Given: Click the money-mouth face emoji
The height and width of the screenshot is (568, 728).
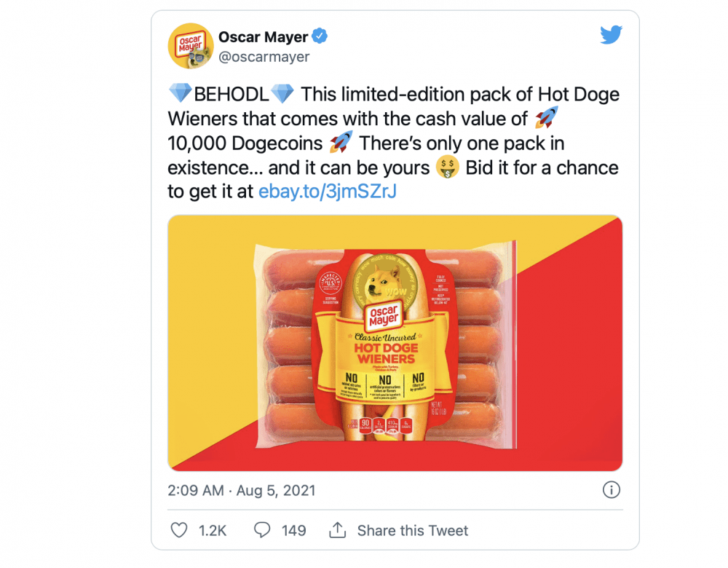Looking at the screenshot, I should pos(447,167).
